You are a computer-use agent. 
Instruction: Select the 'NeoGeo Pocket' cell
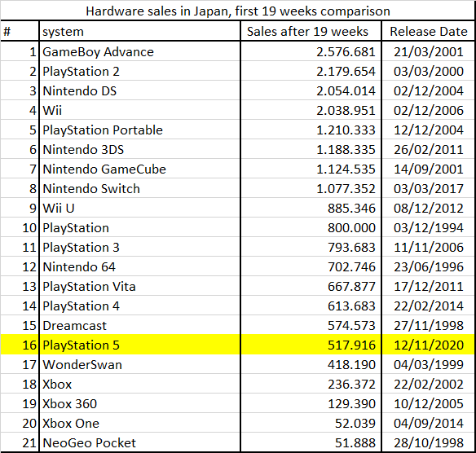[x=90, y=443]
